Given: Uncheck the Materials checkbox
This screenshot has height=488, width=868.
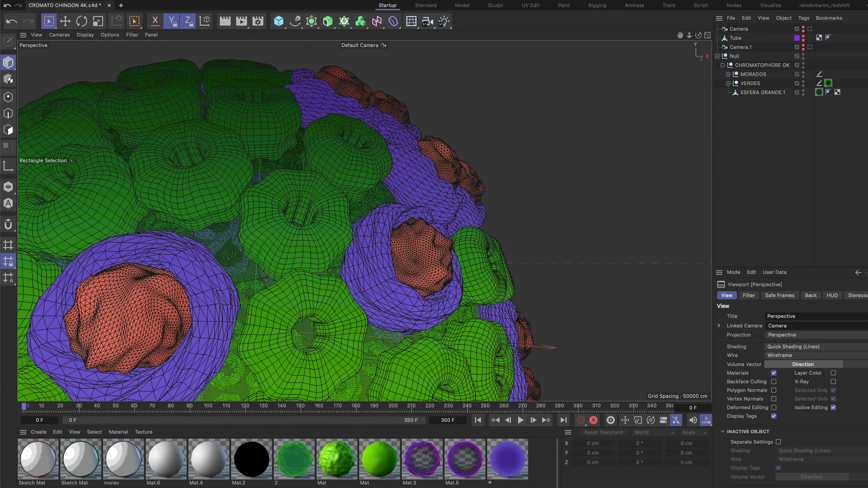Looking at the screenshot, I should pyautogui.click(x=774, y=373).
